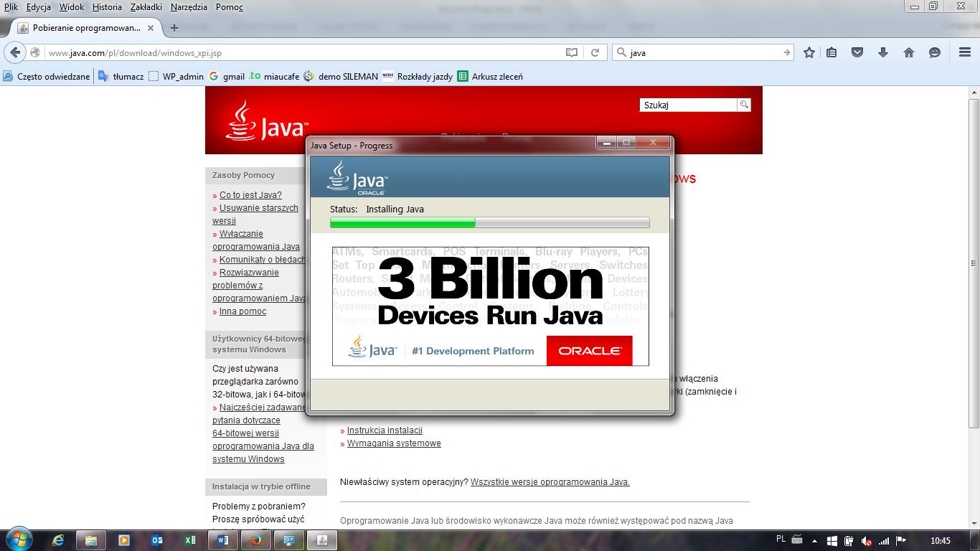Click the Firefox back arrow button
This screenshot has width=980, height=551.
(x=15, y=52)
